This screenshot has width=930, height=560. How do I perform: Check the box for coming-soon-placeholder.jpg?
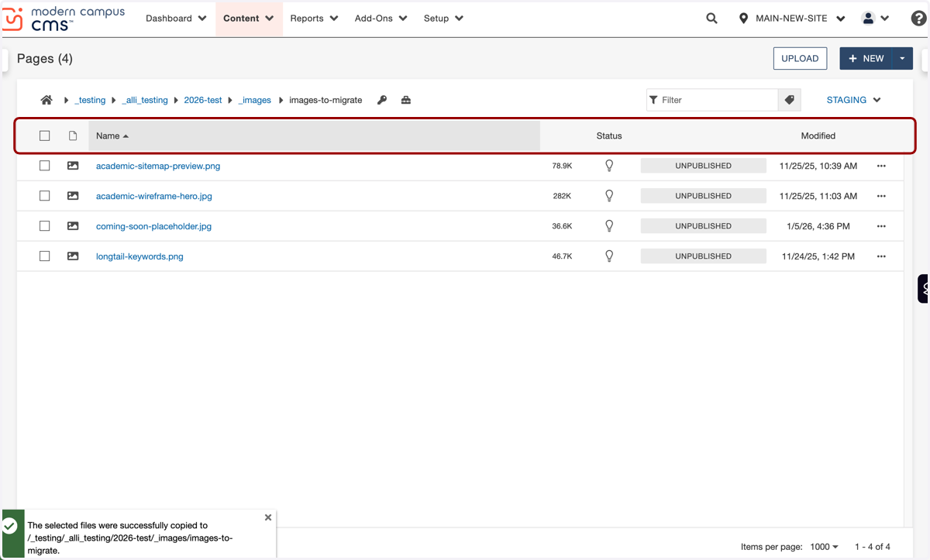pos(45,226)
